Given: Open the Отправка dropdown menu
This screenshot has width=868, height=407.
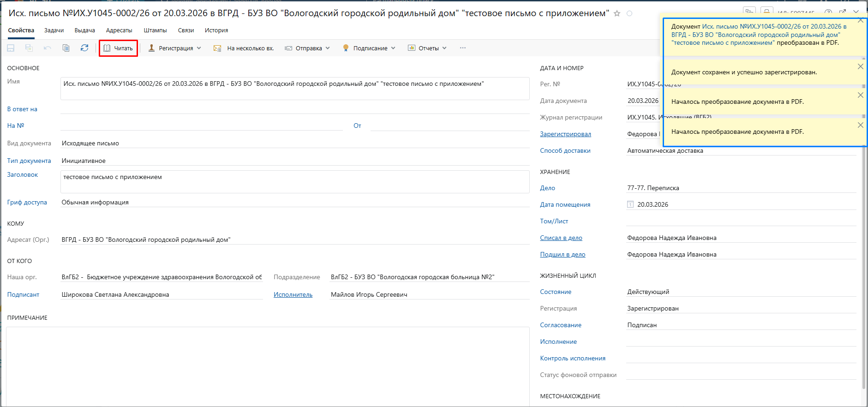Looking at the screenshot, I should point(307,48).
